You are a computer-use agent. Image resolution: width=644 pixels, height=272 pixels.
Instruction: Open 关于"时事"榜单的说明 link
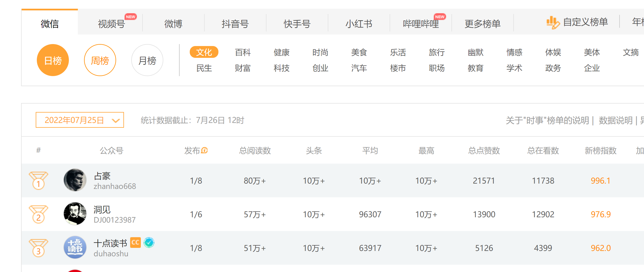tap(547, 120)
